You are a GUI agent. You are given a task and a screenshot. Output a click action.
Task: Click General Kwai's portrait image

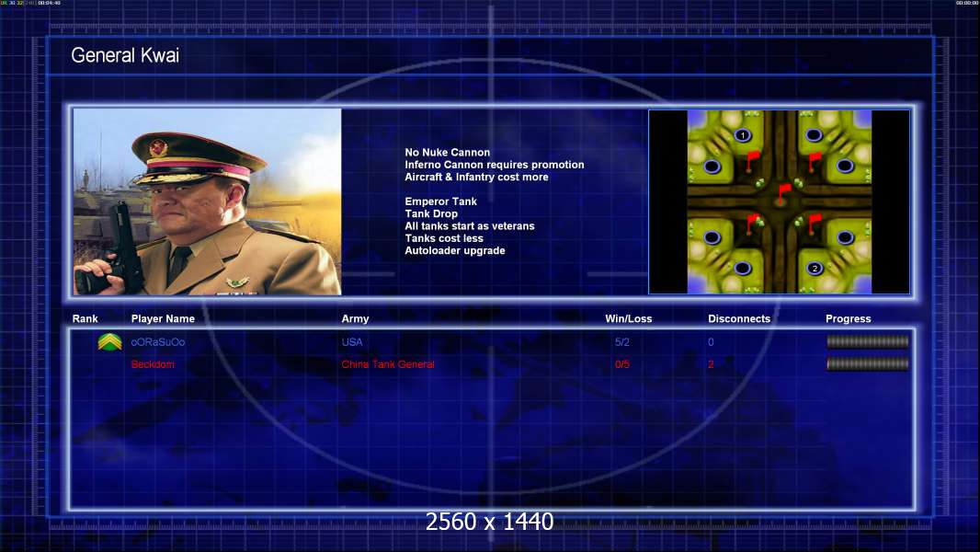click(x=208, y=201)
